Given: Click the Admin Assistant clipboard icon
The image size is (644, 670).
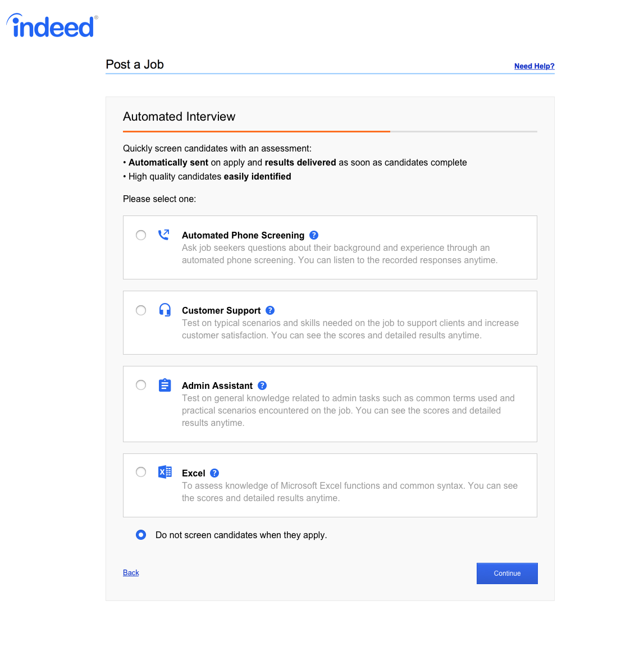Looking at the screenshot, I should click(165, 385).
